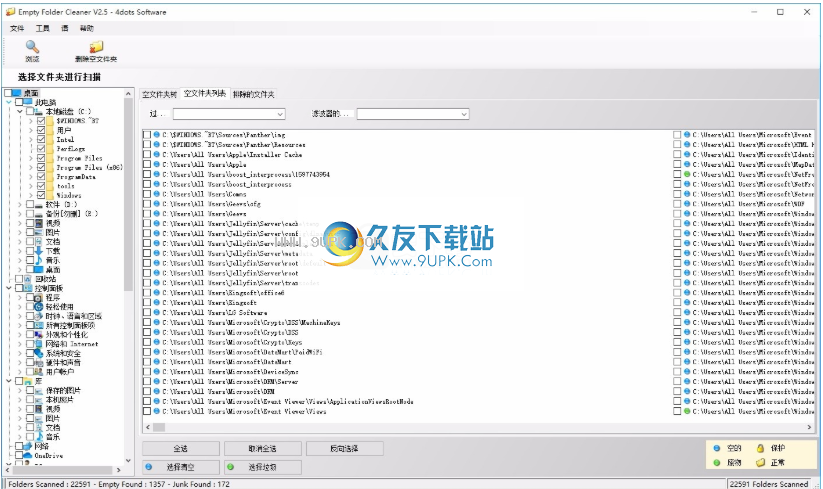
Task: Expand the 备份 (E:) drive
Action: [x=20, y=214]
